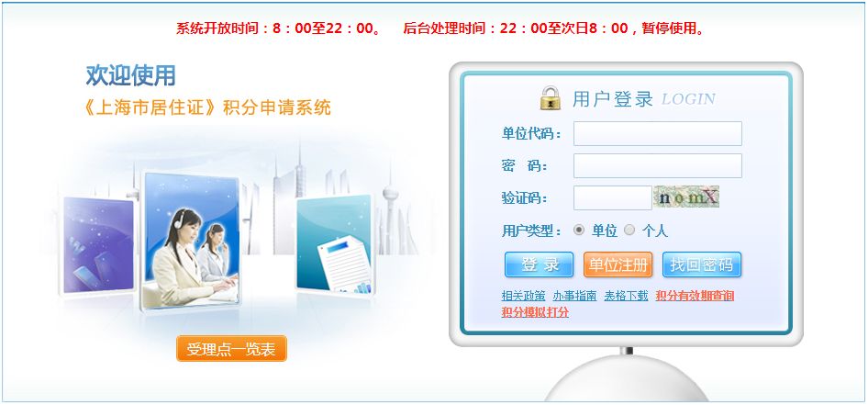Click the purple panel image on left
The image size is (868, 405).
[x=98, y=245]
